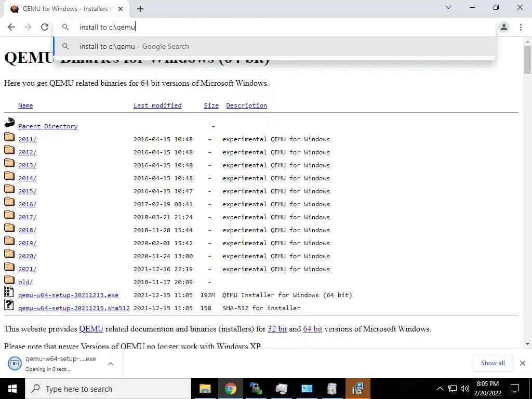This screenshot has width=532, height=399.
Task: Select the QEMU for Windows – Installers tab
Action: point(66,9)
